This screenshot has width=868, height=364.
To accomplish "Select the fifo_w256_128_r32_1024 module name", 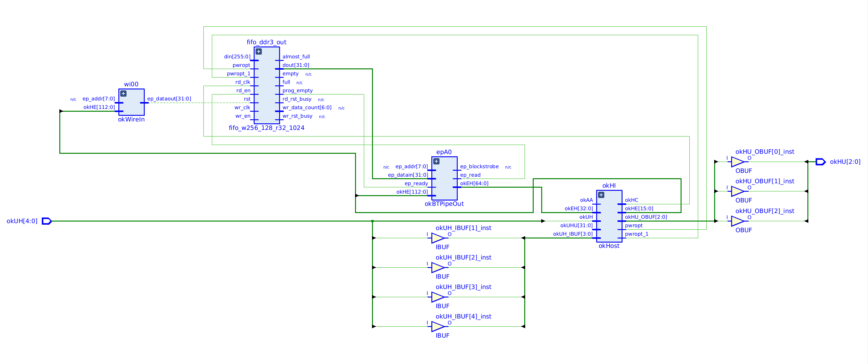I will click(267, 128).
